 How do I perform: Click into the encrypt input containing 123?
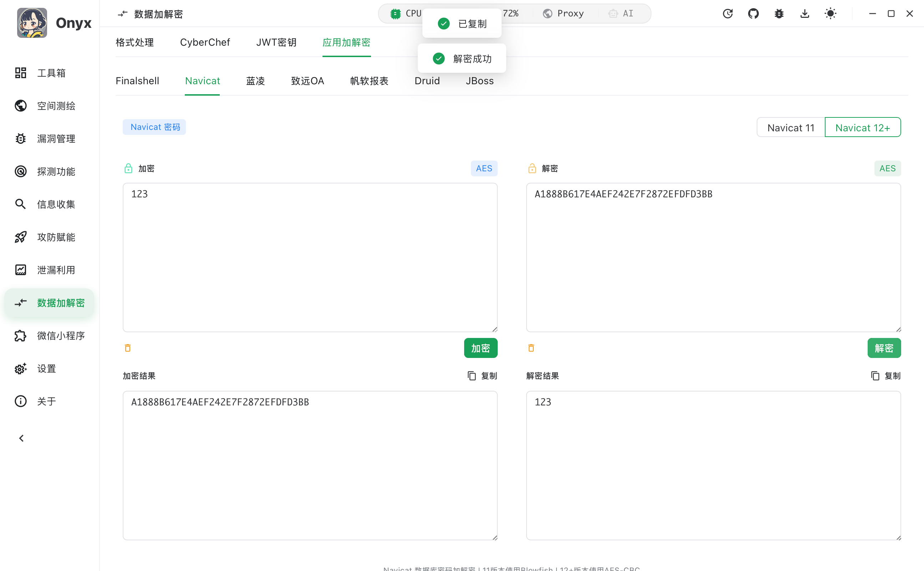(x=310, y=257)
